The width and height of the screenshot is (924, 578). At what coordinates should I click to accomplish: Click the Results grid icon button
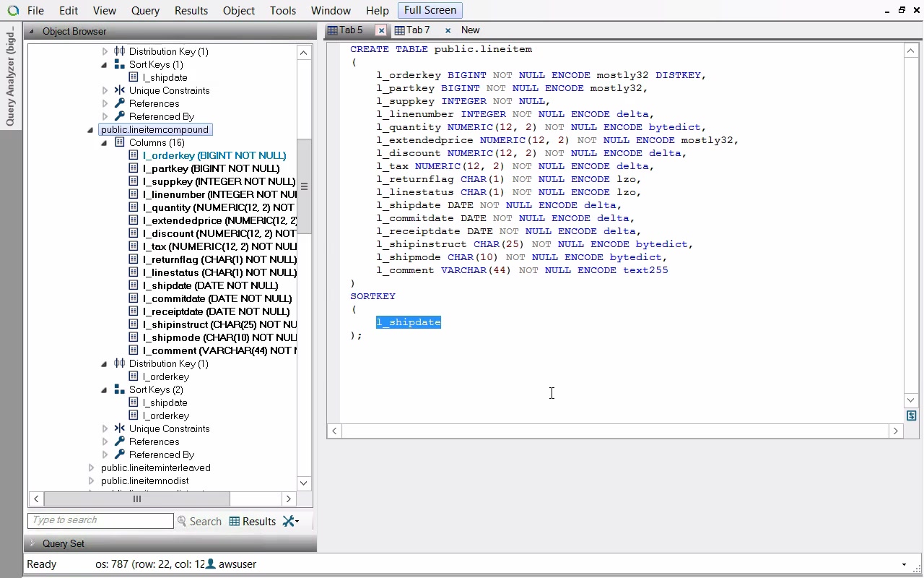coord(235,521)
